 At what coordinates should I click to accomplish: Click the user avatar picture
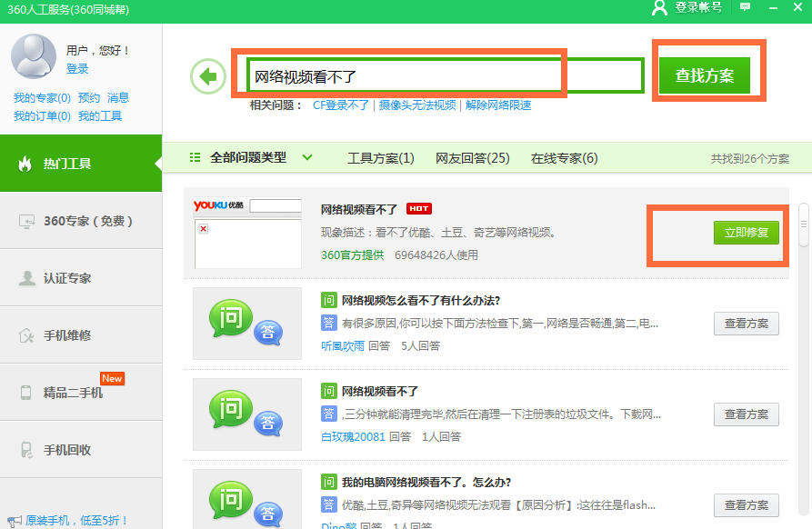(x=34, y=56)
